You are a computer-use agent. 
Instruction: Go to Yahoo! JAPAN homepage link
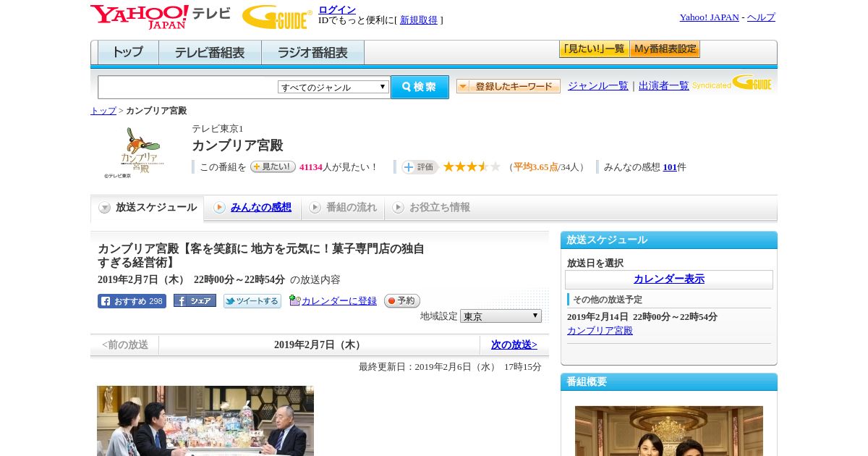[709, 17]
